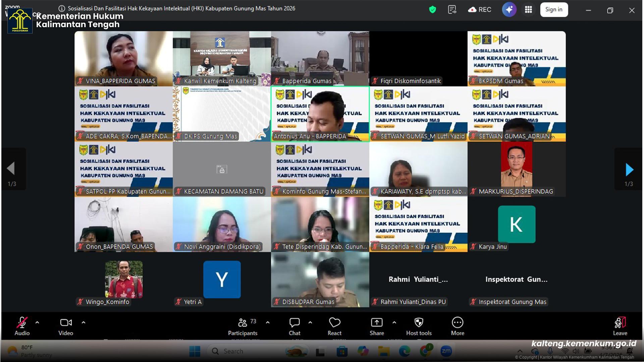Open Host tools shield icon
644x362 pixels.
click(419, 323)
